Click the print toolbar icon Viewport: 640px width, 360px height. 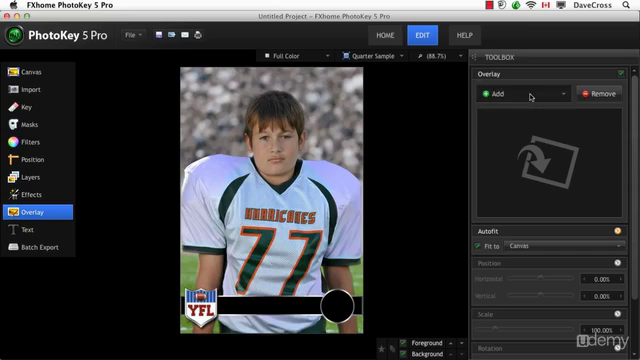click(x=198, y=35)
